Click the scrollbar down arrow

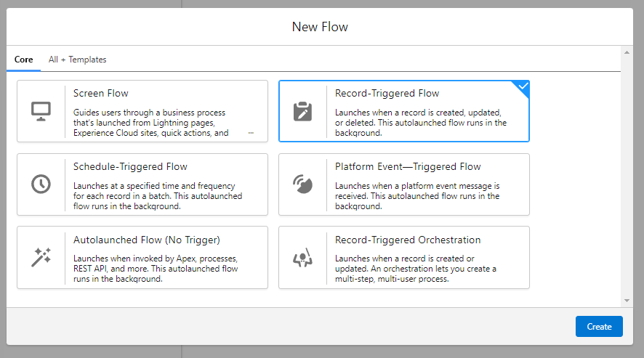click(627, 300)
